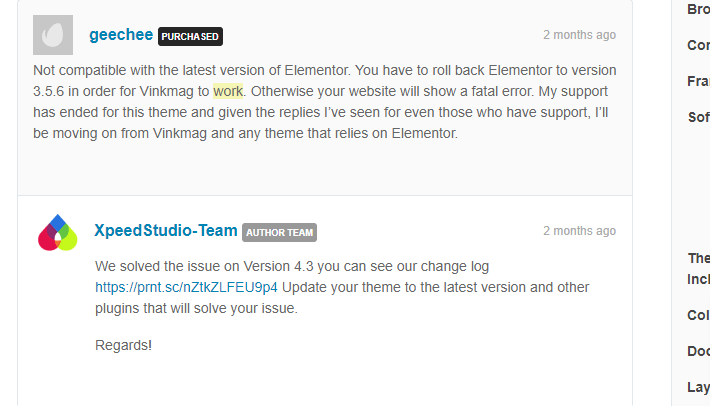Click the 'Regards!' line in the reply
Screen dimensions: 710x406
coord(123,345)
